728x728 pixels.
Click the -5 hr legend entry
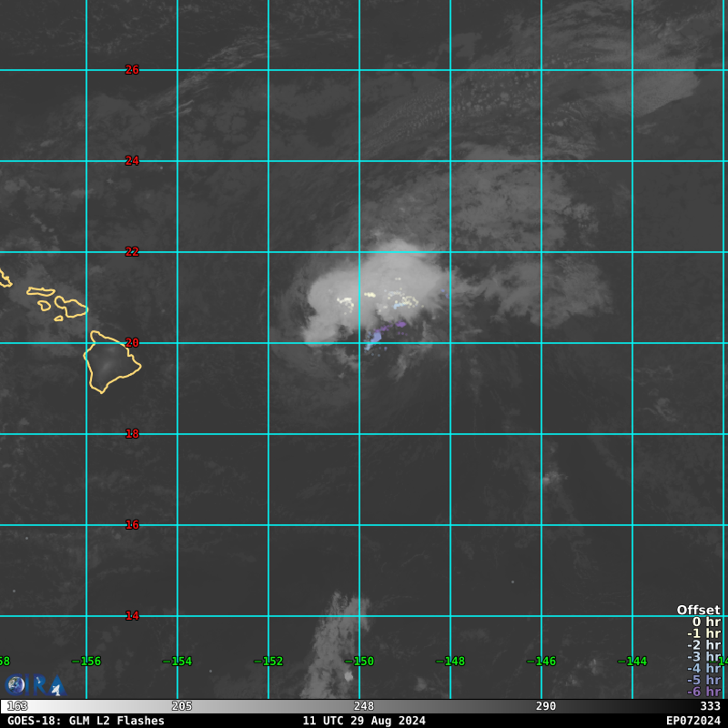tap(703, 680)
